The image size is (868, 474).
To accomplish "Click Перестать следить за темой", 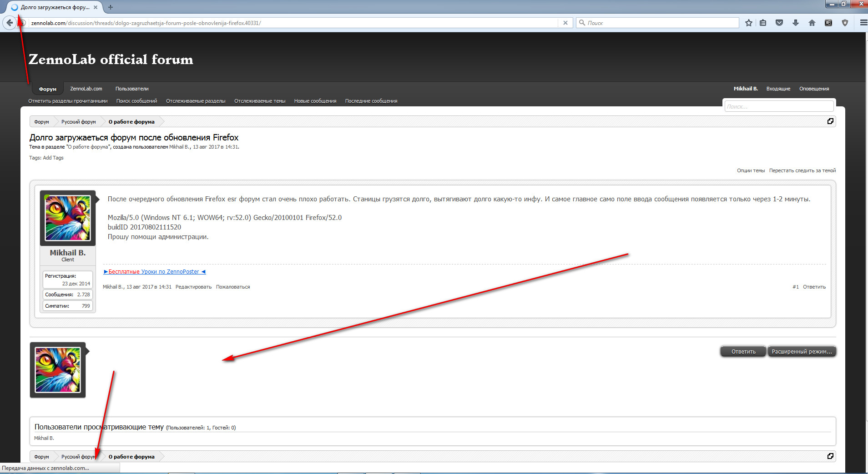I will tap(802, 170).
